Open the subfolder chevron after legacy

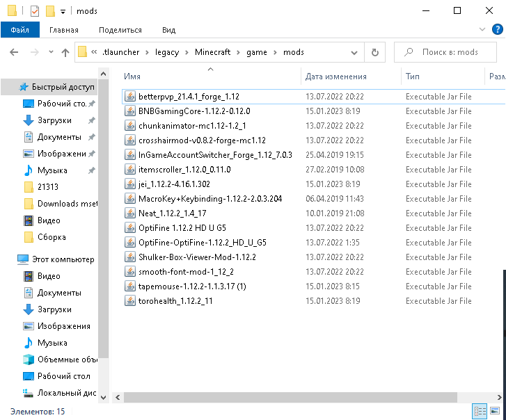[187, 52]
